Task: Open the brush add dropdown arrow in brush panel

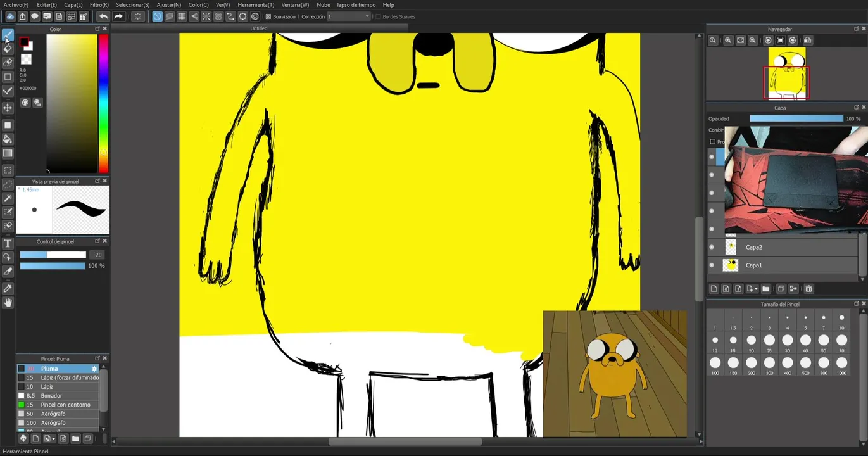Action: pyautogui.click(x=53, y=438)
